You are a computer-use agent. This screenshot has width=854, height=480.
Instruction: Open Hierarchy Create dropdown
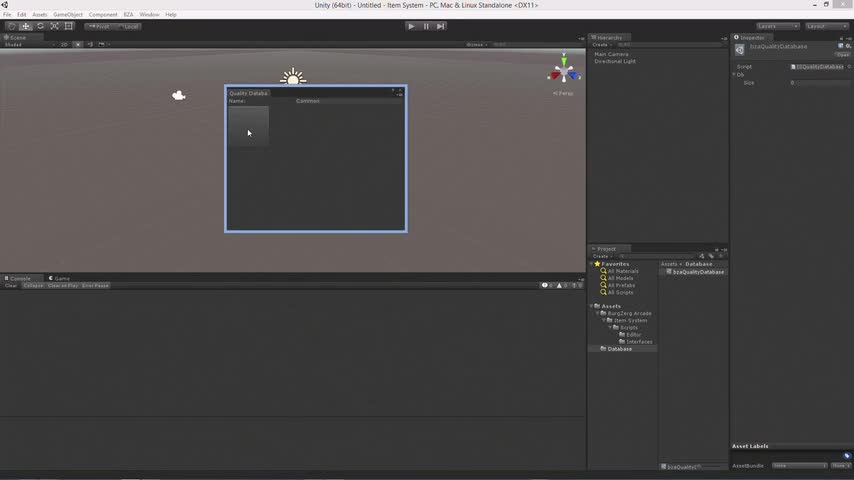click(601, 45)
